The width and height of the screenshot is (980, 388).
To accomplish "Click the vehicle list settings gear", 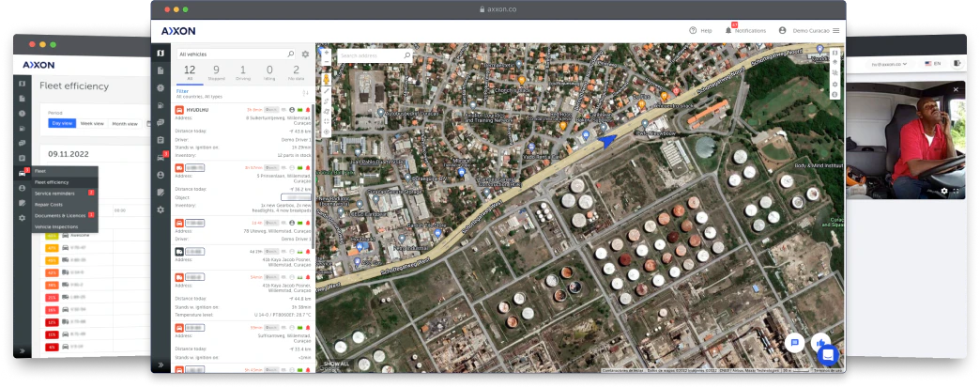I will [305, 54].
